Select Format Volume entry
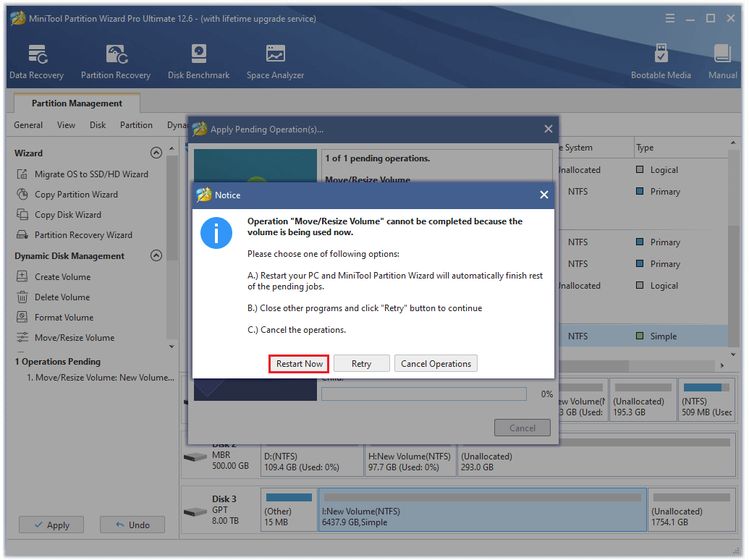The height and width of the screenshot is (560, 749). coord(64,317)
